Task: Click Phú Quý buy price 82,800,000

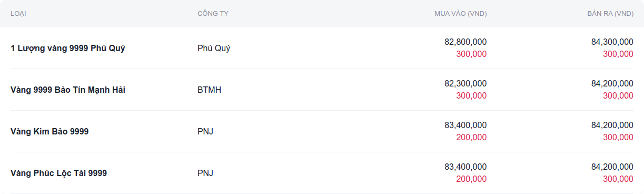Action: (x=465, y=42)
